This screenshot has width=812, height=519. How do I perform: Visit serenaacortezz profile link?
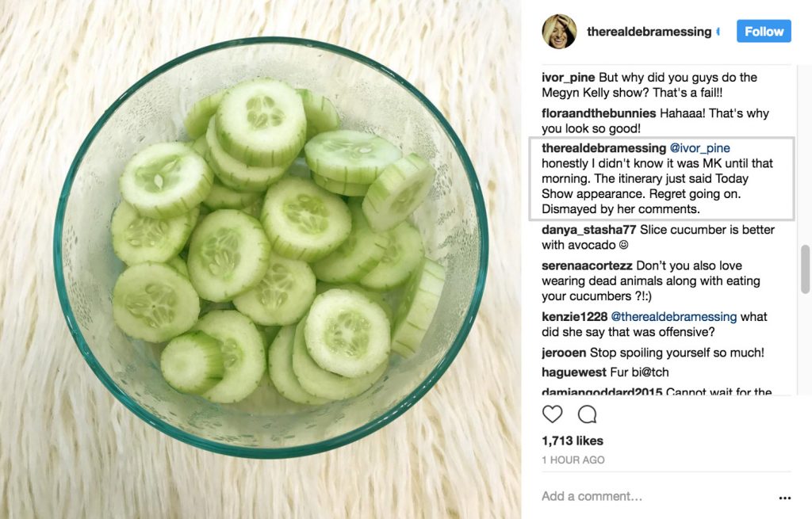click(588, 265)
